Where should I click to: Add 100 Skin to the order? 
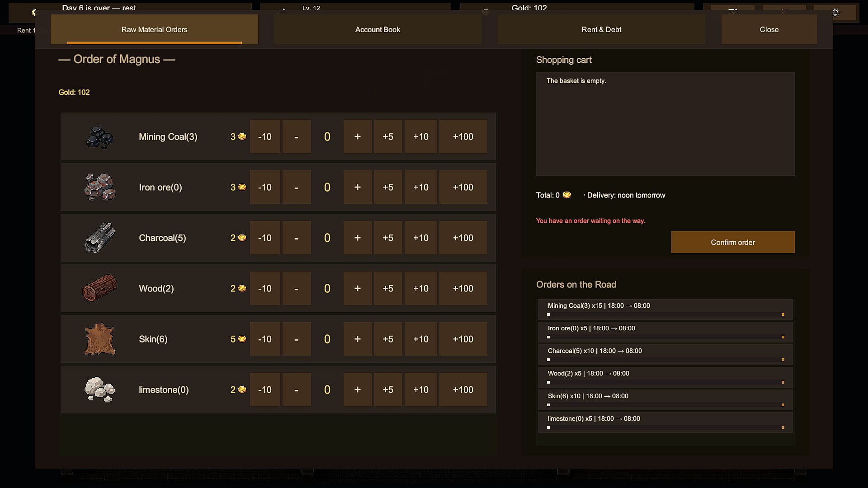[463, 339]
